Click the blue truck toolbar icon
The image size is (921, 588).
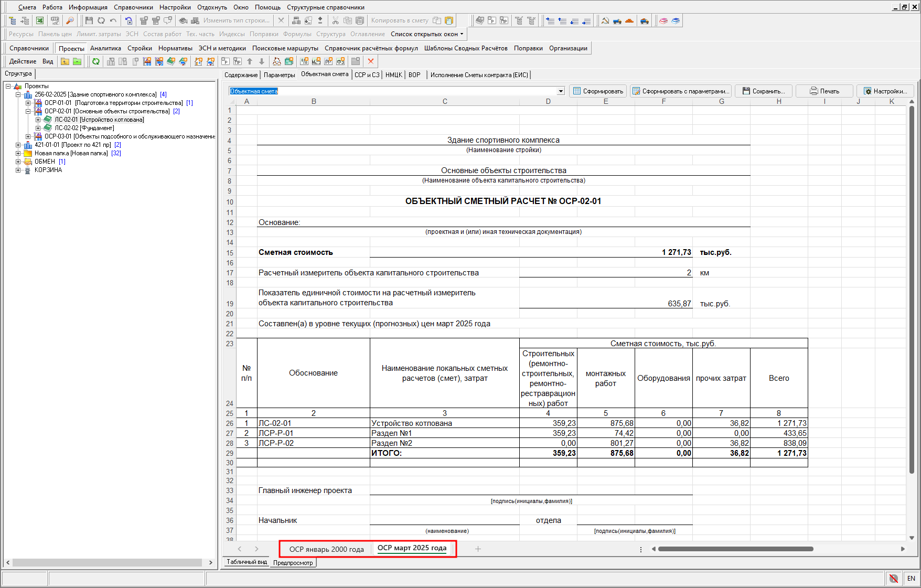(x=617, y=20)
